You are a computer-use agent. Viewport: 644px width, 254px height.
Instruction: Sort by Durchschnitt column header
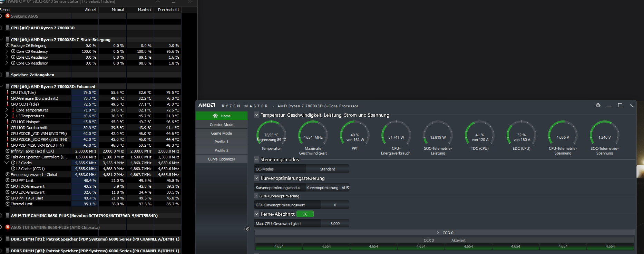pos(168,10)
